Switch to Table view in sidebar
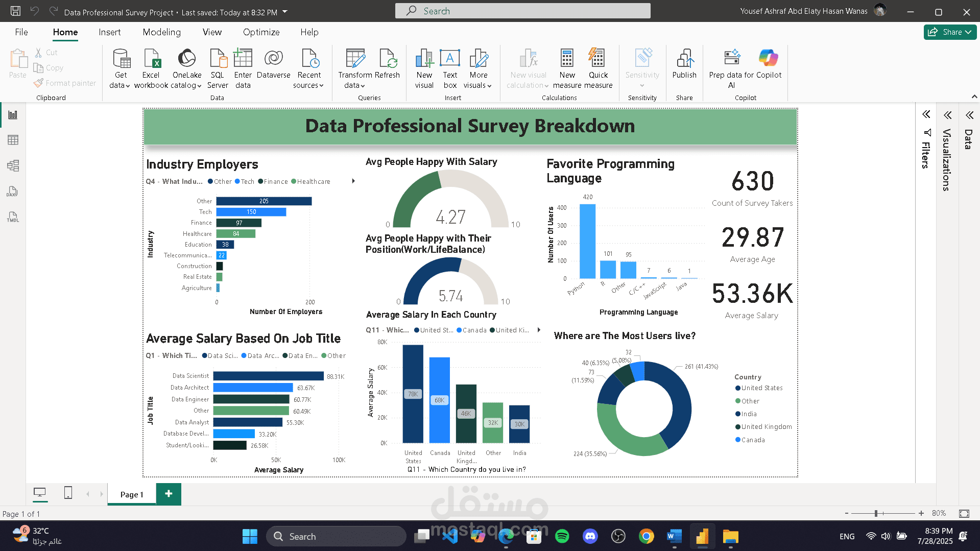The width and height of the screenshot is (980, 551). pos(13,140)
